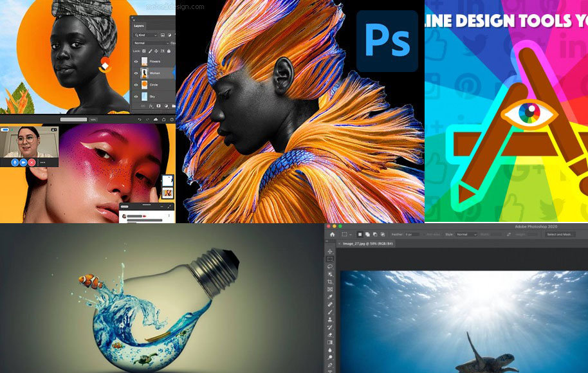This screenshot has height=373, width=588.
Task: Hide the Sky layer
Action: tap(136, 96)
